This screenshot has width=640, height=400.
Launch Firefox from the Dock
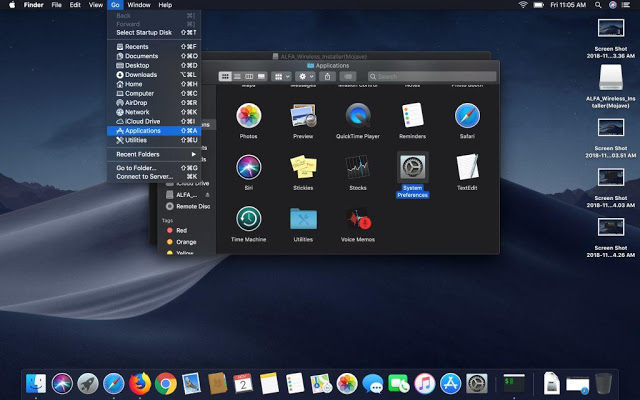(140, 383)
